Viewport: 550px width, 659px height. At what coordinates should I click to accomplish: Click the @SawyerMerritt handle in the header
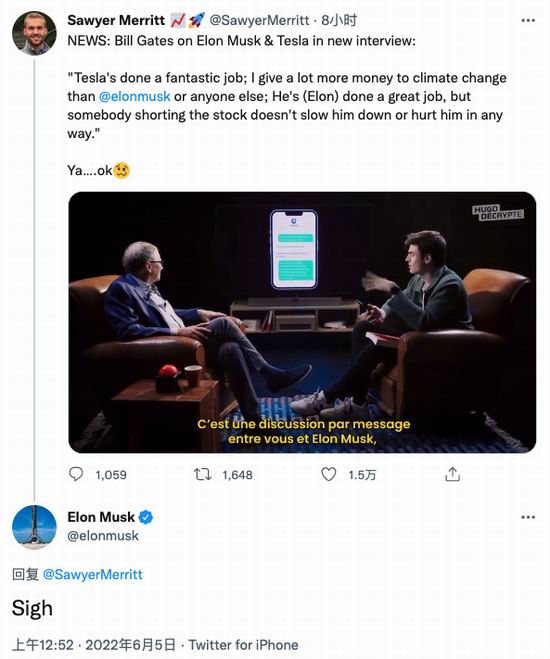(259, 20)
